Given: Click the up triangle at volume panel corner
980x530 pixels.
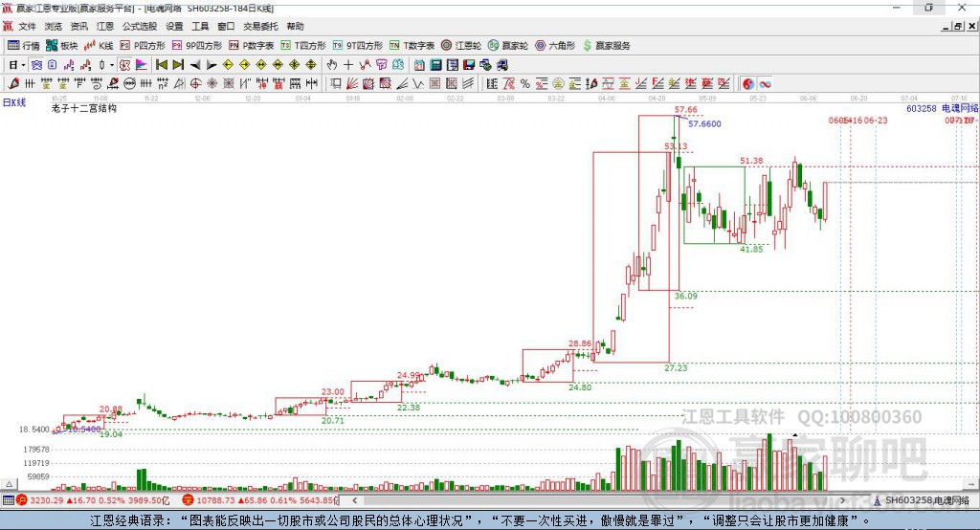Looking at the screenshot, I should click(9, 484).
